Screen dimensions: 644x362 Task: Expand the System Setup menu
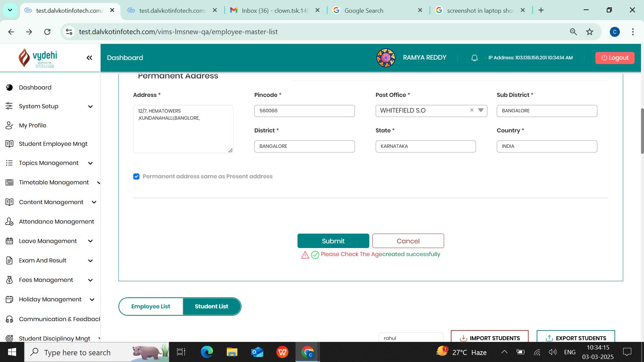(x=90, y=107)
